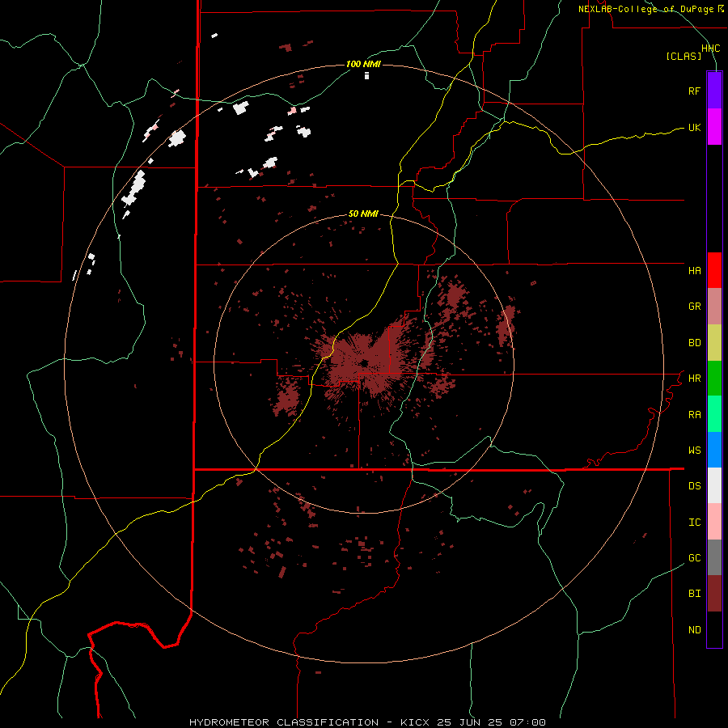
Task: Click the brown BI legend swatch
Action: (714, 594)
